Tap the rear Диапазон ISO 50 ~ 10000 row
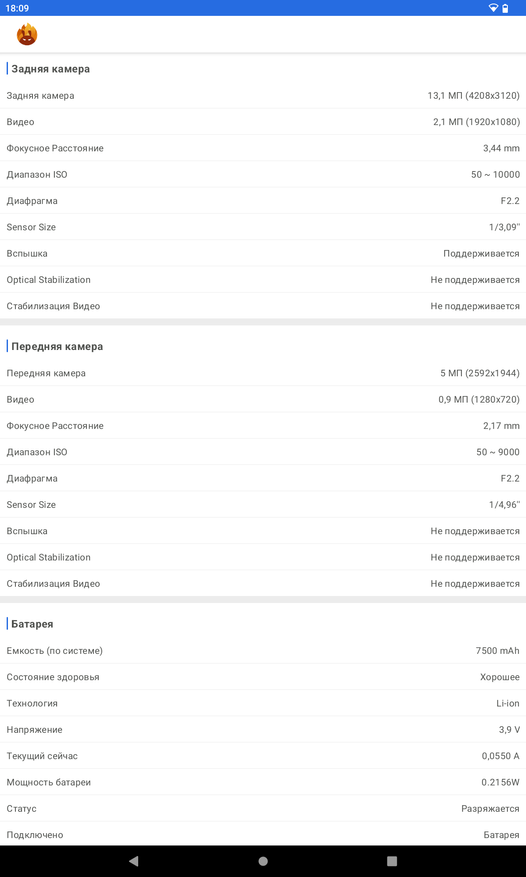526x877 pixels. [263, 175]
